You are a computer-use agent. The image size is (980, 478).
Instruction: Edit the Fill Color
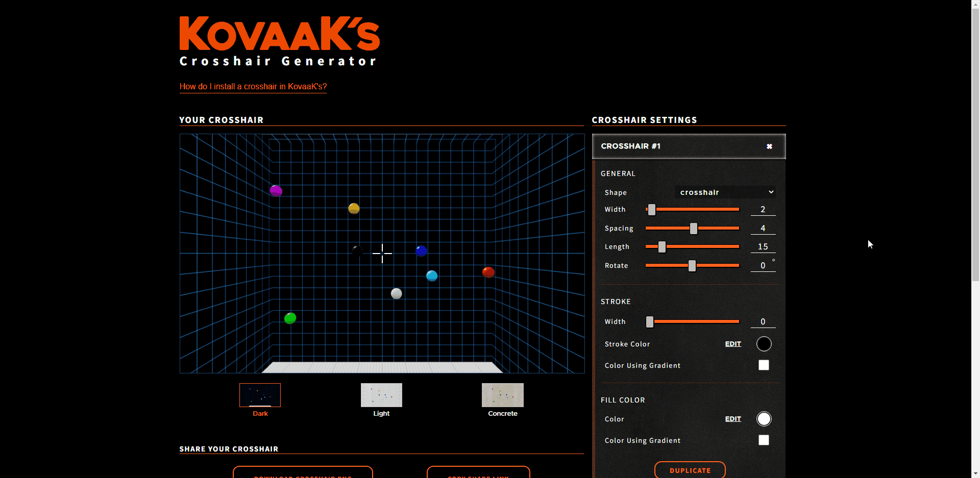(x=733, y=419)
